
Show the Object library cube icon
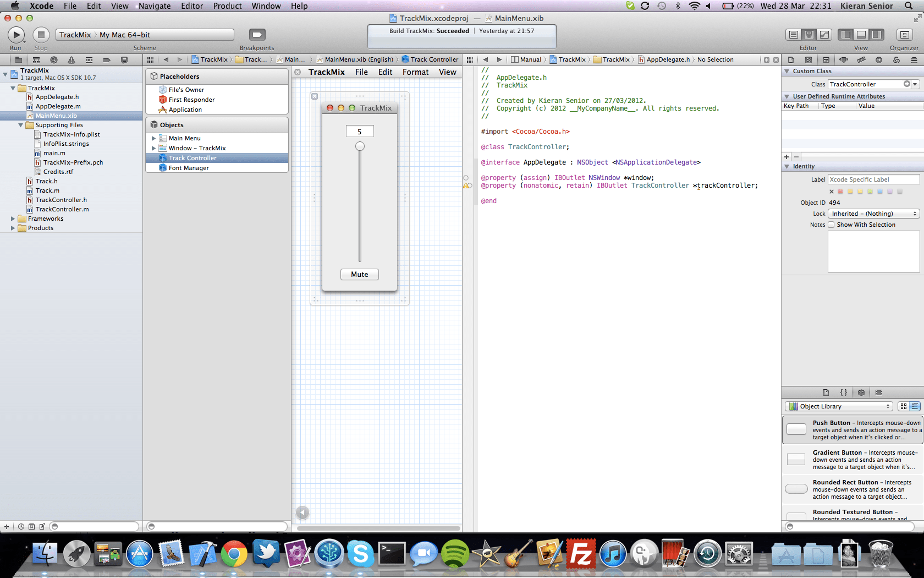tap(861, 392)
